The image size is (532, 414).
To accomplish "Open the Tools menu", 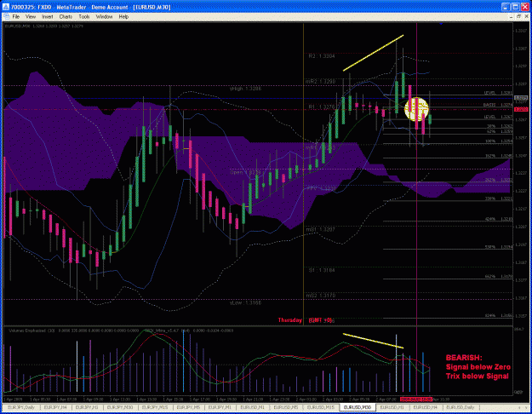I will tap(84, 17).
